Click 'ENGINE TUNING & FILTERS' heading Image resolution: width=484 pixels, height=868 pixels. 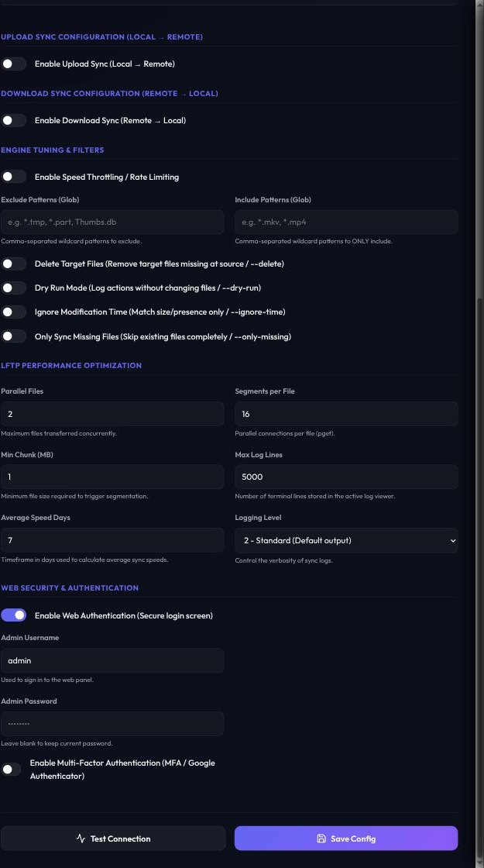pos(53,150)
